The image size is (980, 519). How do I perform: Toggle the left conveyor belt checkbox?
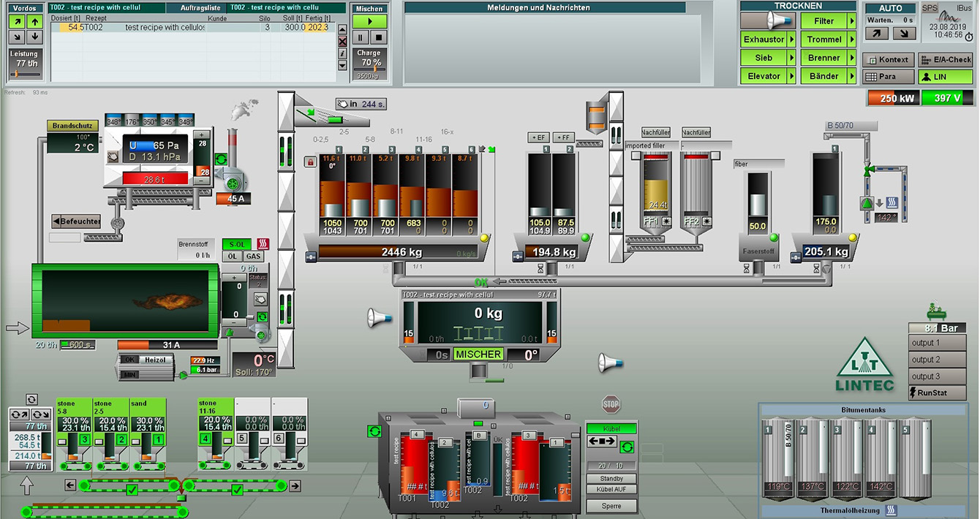click(x=132, y=490)
